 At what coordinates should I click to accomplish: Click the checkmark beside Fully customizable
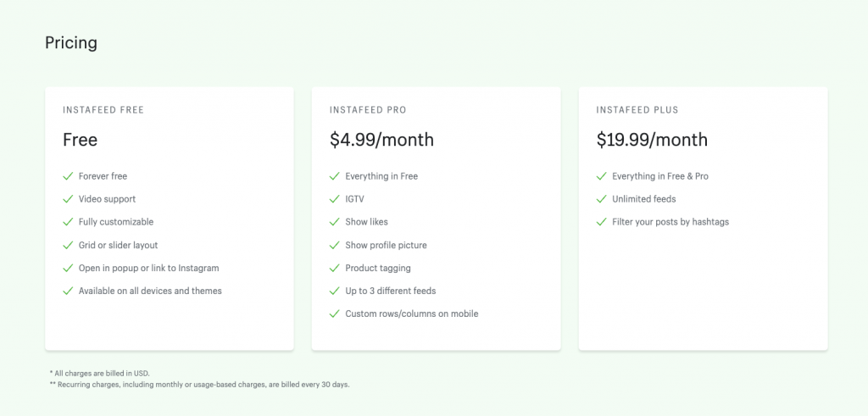tap(68, 222)
